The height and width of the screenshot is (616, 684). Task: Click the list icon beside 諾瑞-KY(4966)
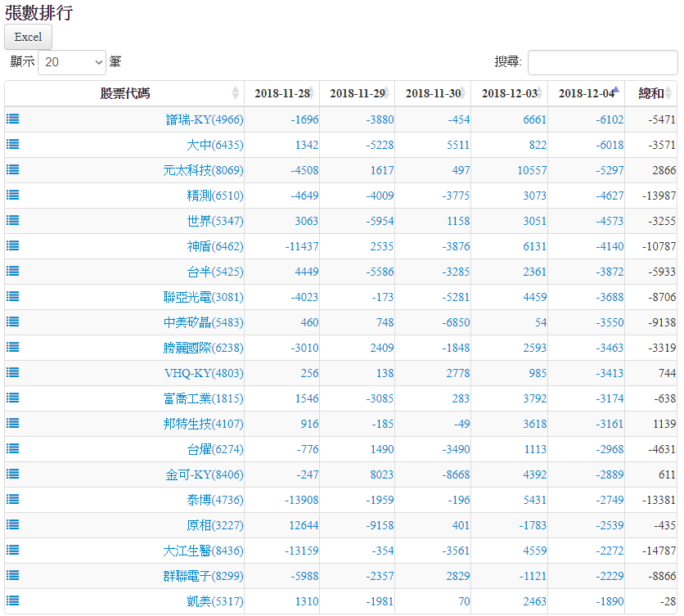coord(13,119)
